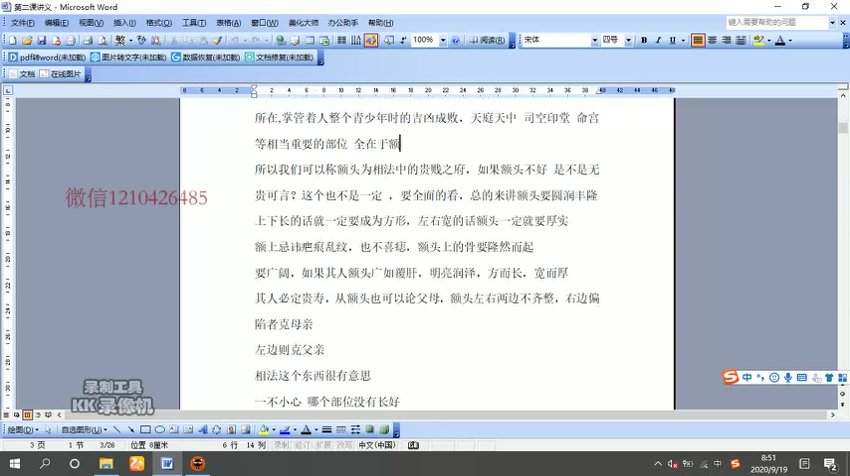This screenshot has height=476, width=850.
Task: Open Formatting toolbar font color dropdown
Action: coord(790,40)
